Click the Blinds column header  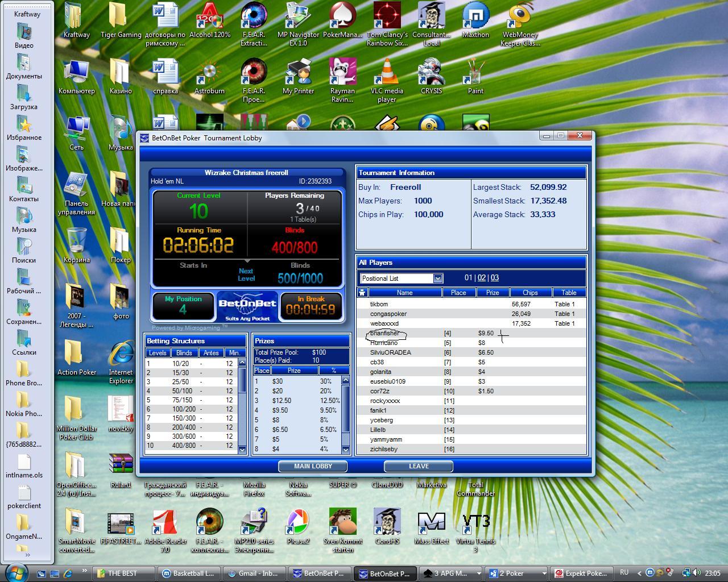tap(184, 353)
